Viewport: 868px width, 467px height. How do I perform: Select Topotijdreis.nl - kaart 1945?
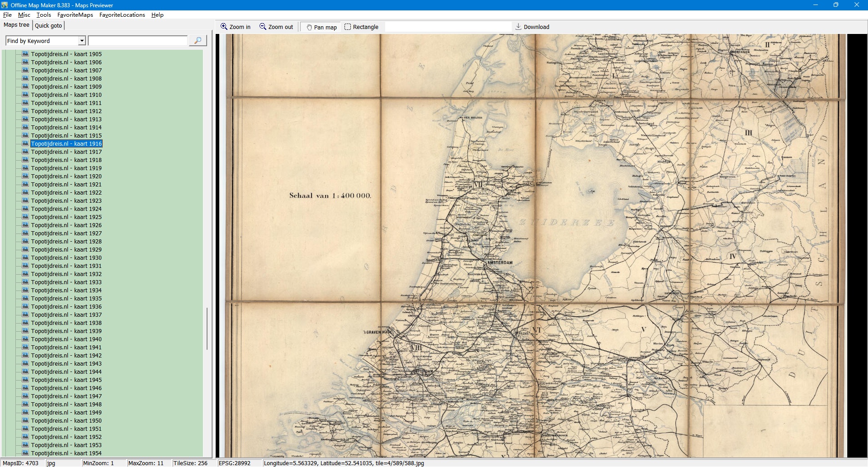(66, 380)
